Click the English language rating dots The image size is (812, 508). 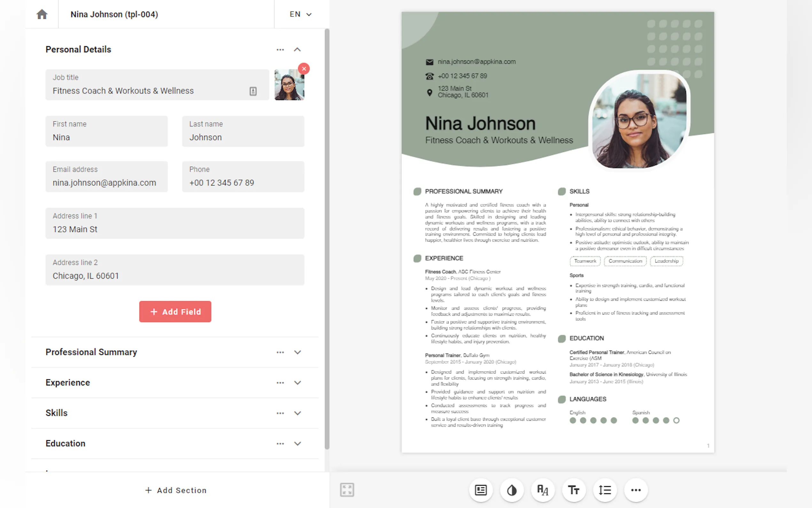click(593, 420)
